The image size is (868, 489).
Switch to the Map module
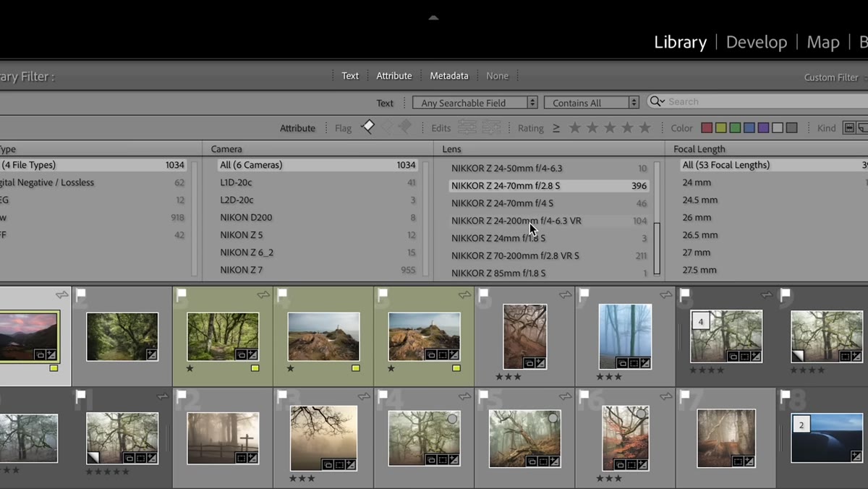point(823,42)
